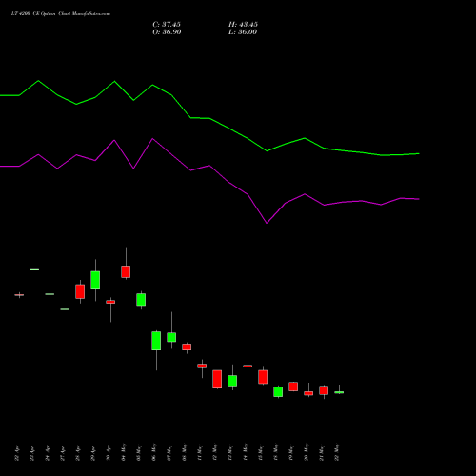Click the green candle for 05 May
The width and height of the screenshot is (476, 476).
[x=141, y=300]
